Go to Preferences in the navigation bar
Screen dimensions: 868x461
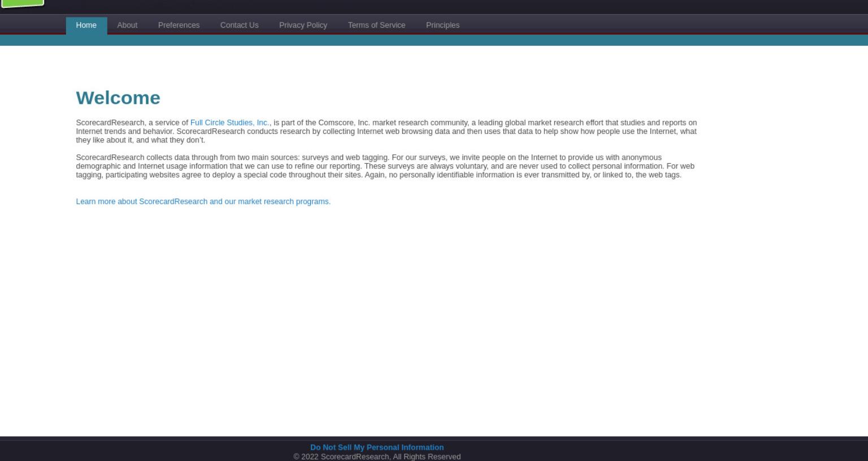(179, 25)
